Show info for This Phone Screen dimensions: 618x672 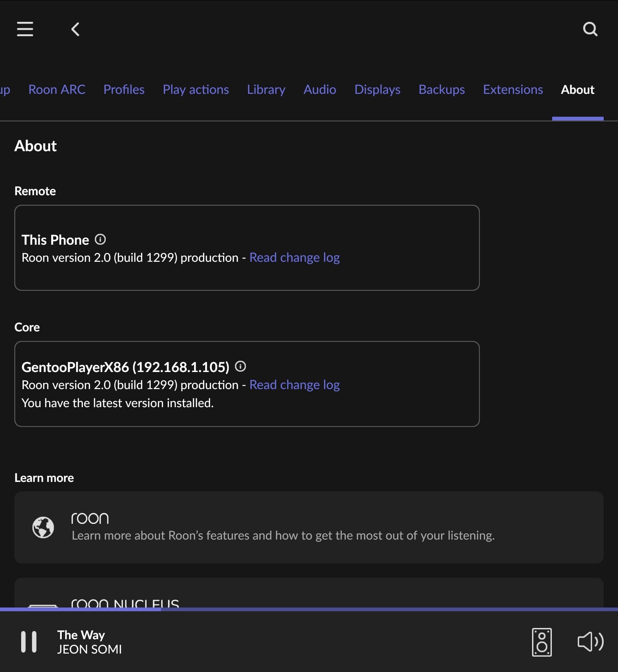[100, 240]
